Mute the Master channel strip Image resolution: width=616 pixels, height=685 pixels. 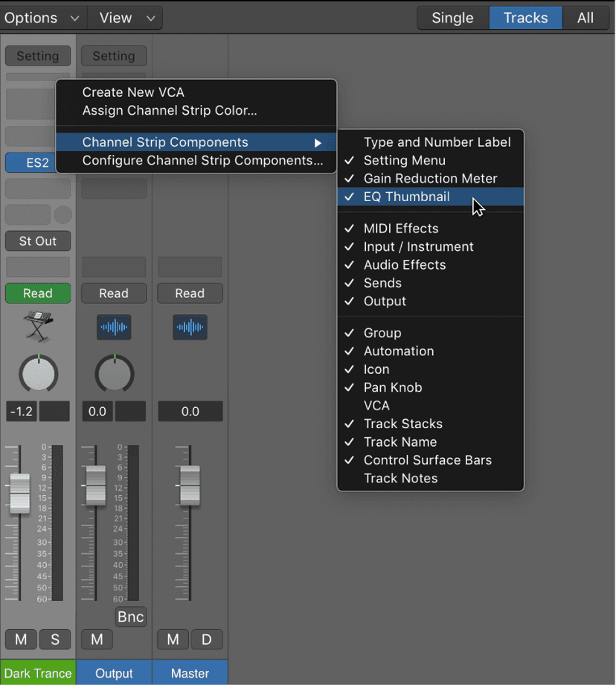[173, 640]
